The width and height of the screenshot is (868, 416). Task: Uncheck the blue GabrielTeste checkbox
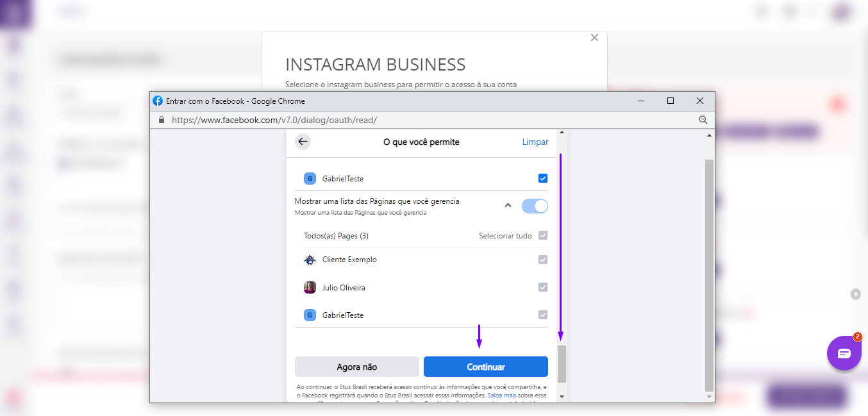pyautogui.click(x=543, y=178)
